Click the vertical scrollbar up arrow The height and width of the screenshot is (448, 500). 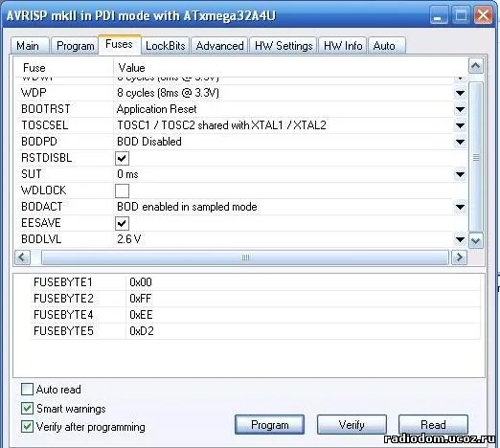476,66
